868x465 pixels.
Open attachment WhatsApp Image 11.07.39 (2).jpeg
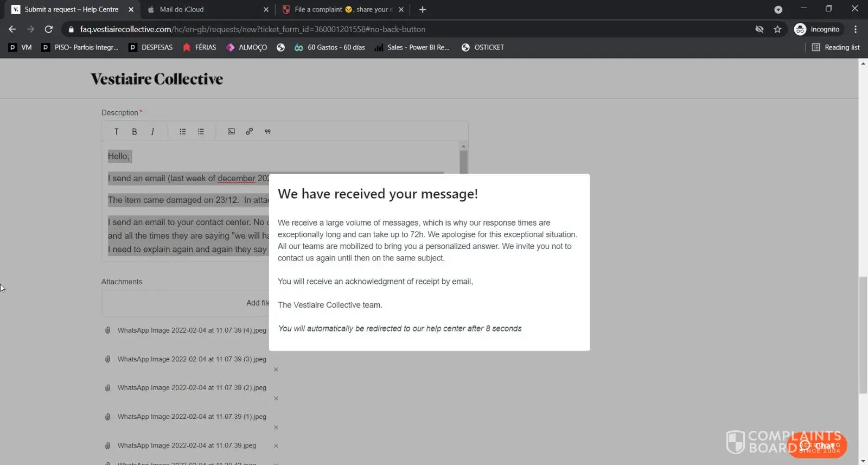192,388
